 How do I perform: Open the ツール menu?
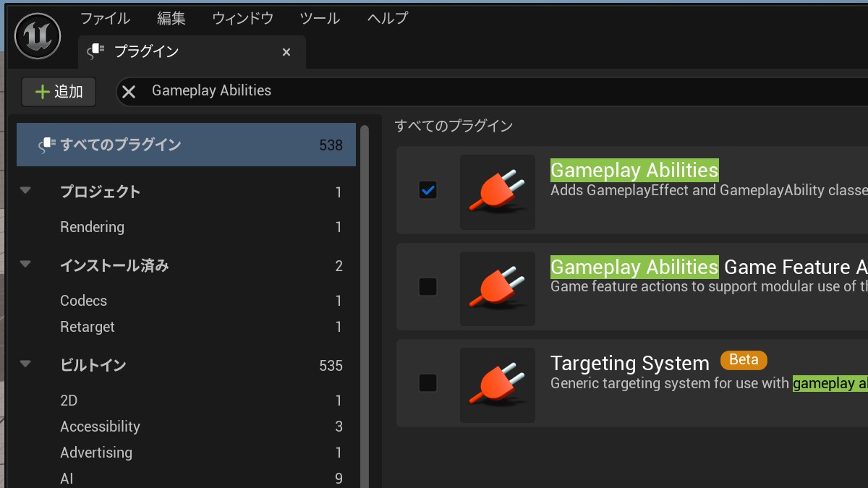tap(320, 18)
